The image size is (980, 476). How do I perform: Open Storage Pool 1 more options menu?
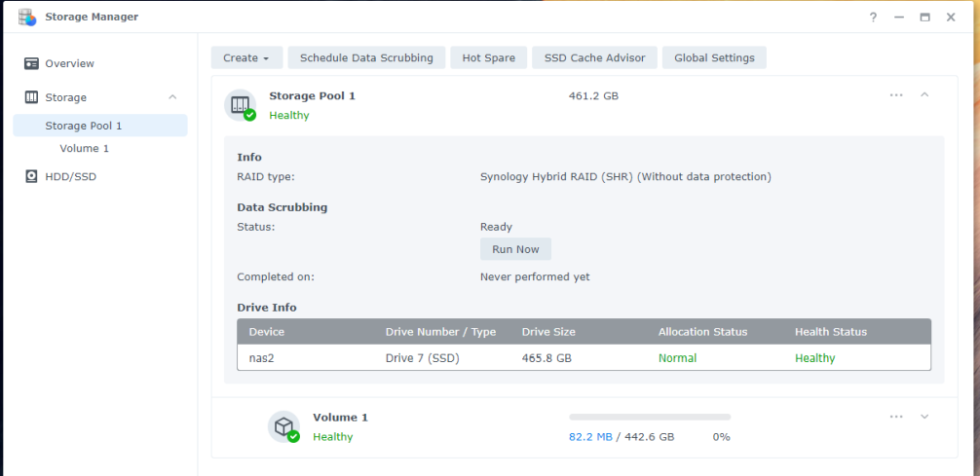[896, 95]
